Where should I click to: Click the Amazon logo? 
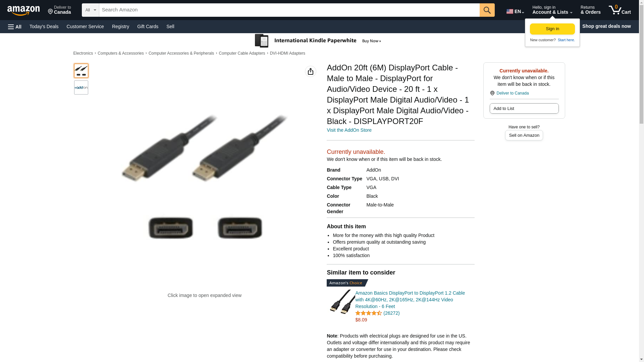(23, 10)
